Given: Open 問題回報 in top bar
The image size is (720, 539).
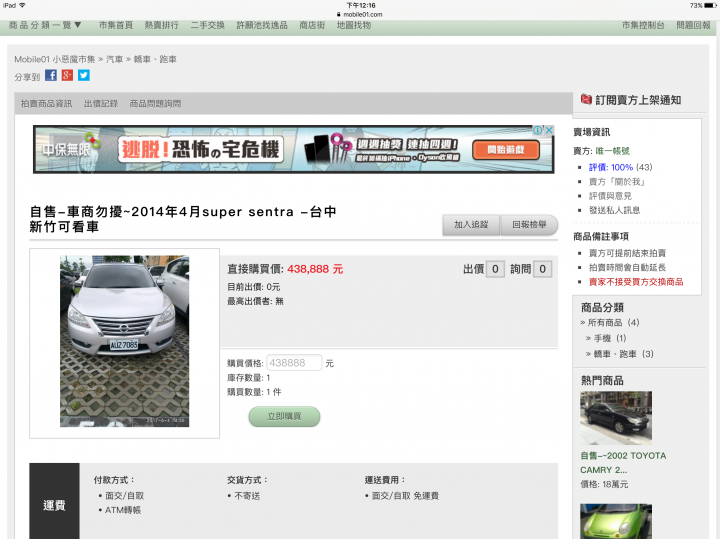Looking at the screenshot, I should pos(693,25).
